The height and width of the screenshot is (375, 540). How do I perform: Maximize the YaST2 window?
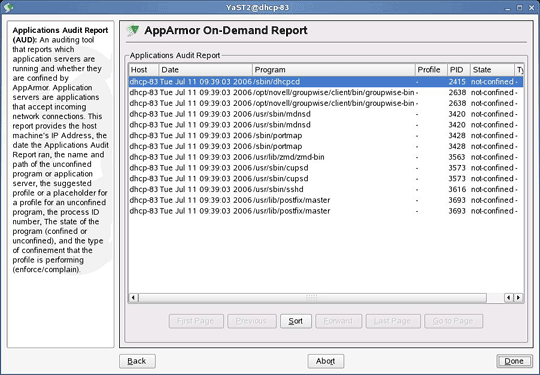pyautogui.click(x=520, y=8)
